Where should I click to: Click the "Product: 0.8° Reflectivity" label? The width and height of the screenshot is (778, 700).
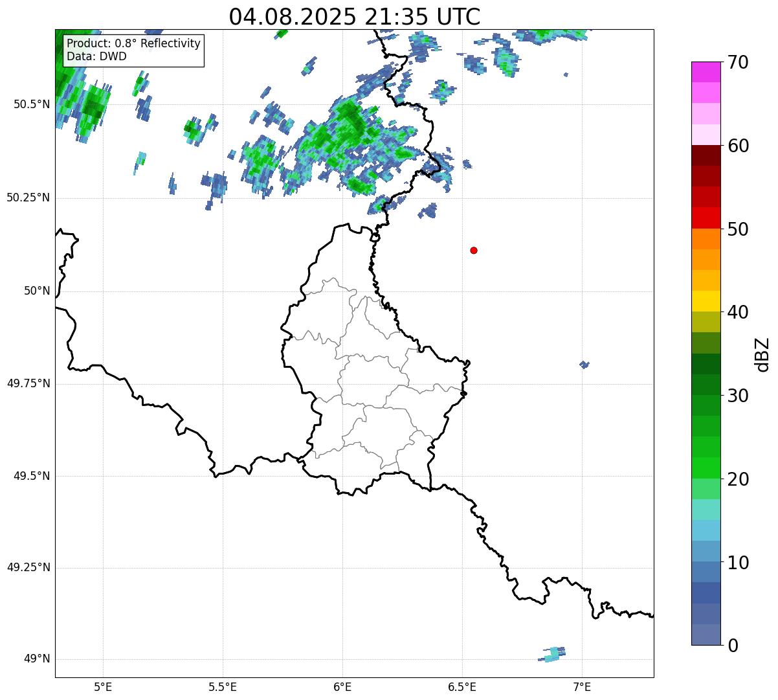pos(133,43)
